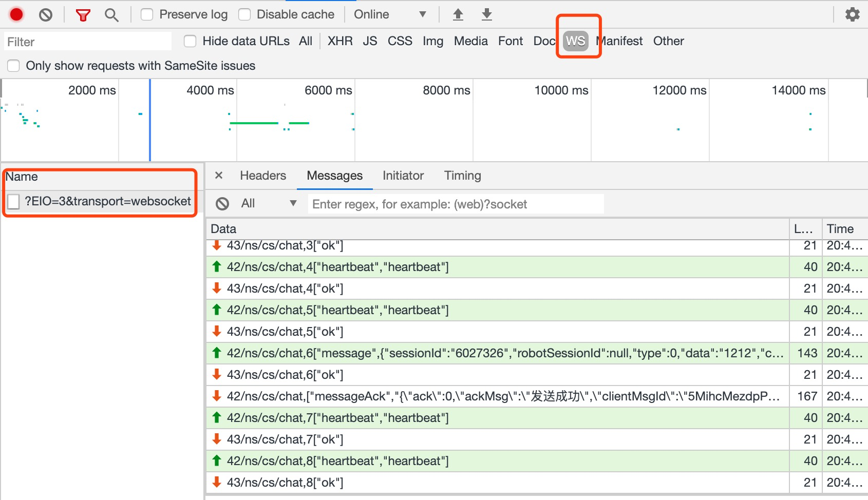
Task: Click the export HAR download arrow
Action: [x=487, y=14]
